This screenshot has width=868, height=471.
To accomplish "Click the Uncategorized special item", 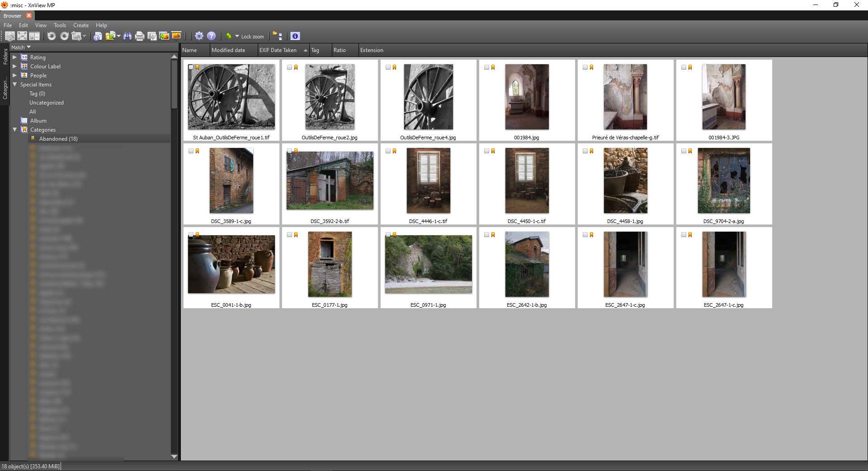I will coord(47,103).
